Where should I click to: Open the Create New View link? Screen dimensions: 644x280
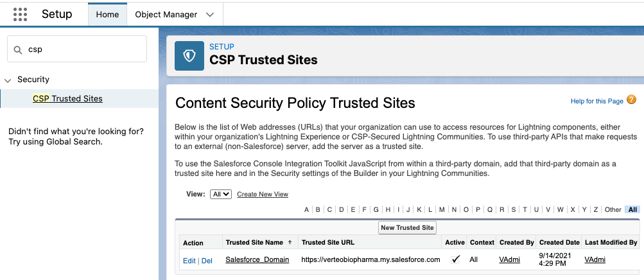[263, 195]
